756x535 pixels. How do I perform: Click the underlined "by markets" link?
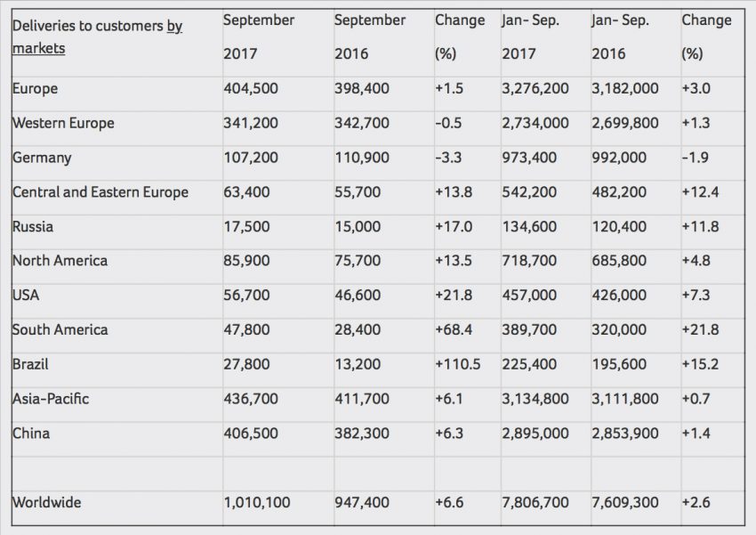pyautogui.click(x=98, y=37)
